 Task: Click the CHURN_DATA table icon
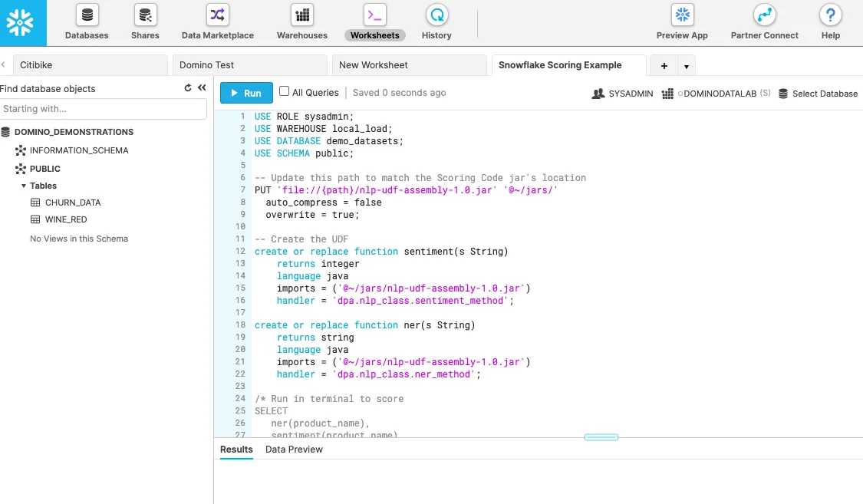point(35,203)
